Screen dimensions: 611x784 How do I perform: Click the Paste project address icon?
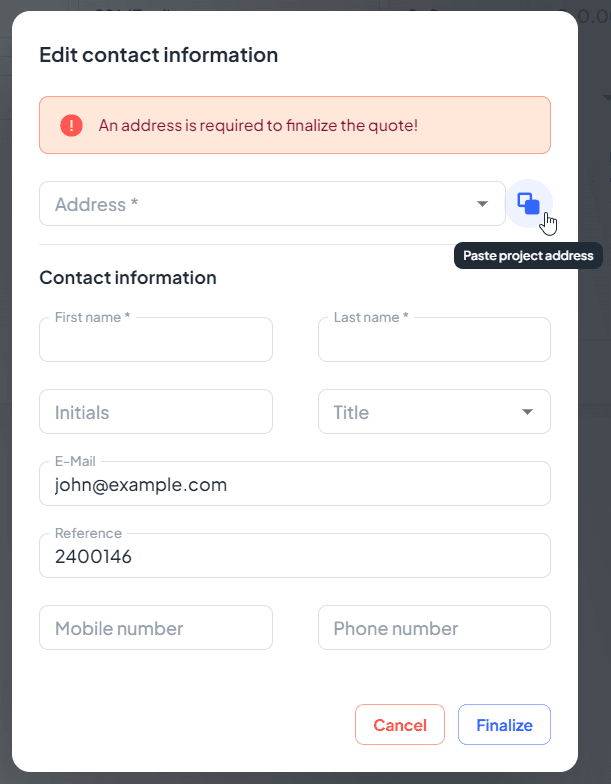528,204
